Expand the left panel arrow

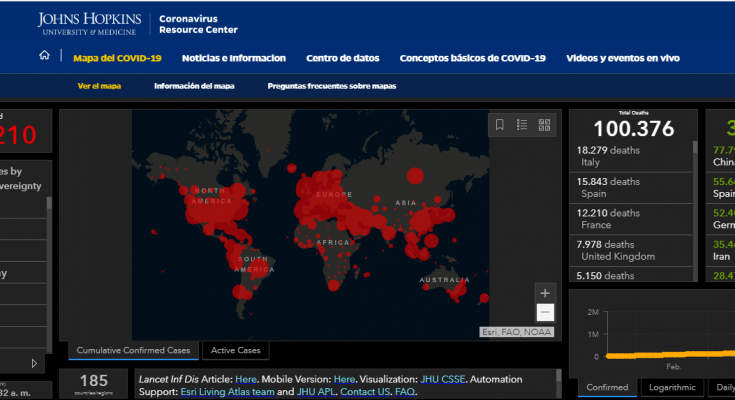34,363
